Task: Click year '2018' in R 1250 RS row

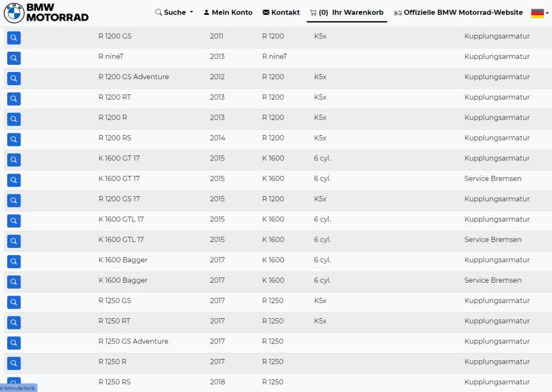Action: 218,382
